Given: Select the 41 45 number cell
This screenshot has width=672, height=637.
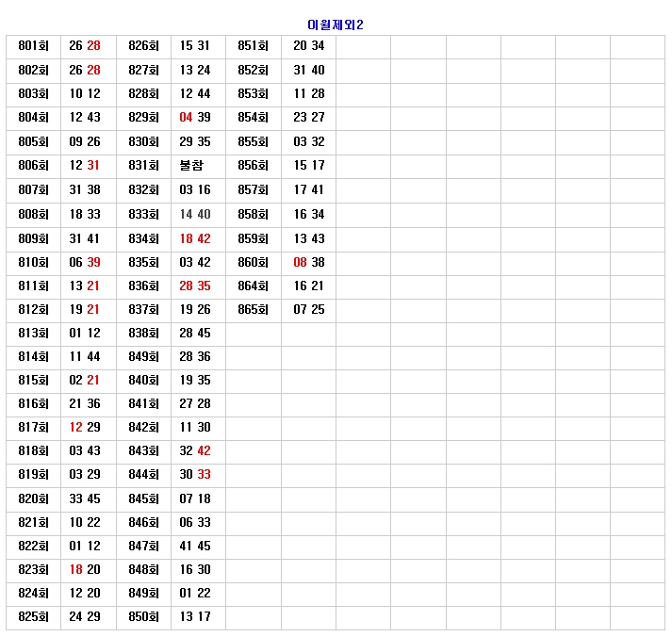Looking at the screenshot, I should 195,547.
